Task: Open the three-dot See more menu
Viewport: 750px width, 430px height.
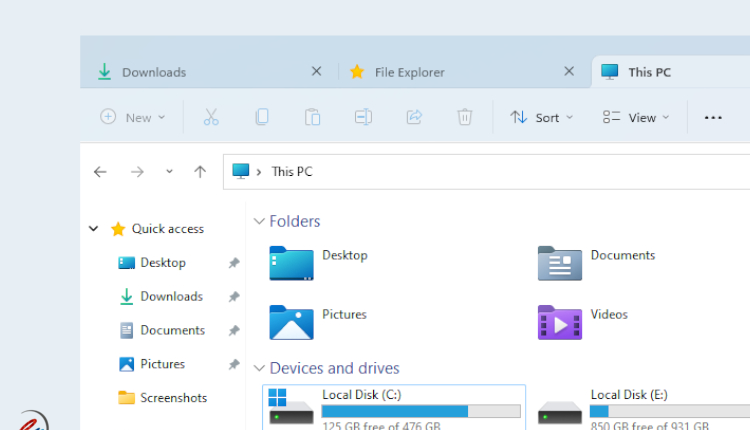Action: point(713,117)
